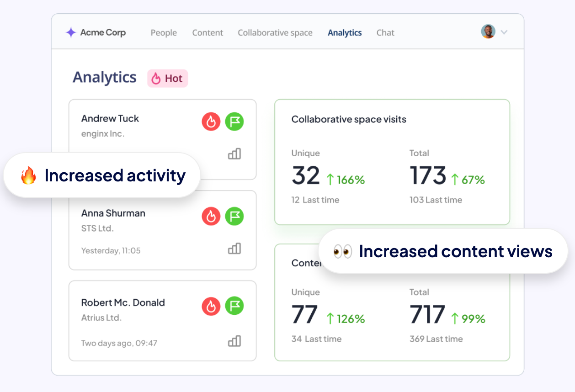Screen dimensions: 575x392
Task: Click Anna Shurman's green flag icon
Action: (x=234, y=217)
